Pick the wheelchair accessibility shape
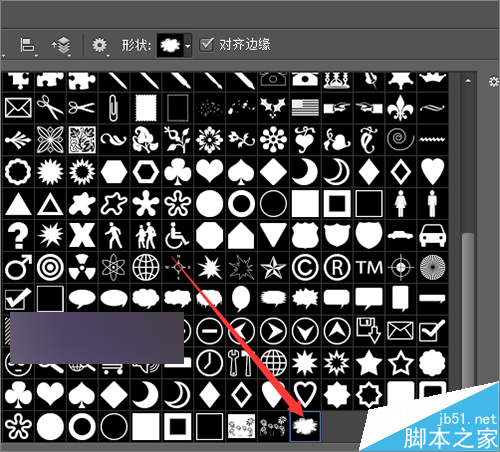This screenshot has height=452, width=500. click(x=177, y=235)
